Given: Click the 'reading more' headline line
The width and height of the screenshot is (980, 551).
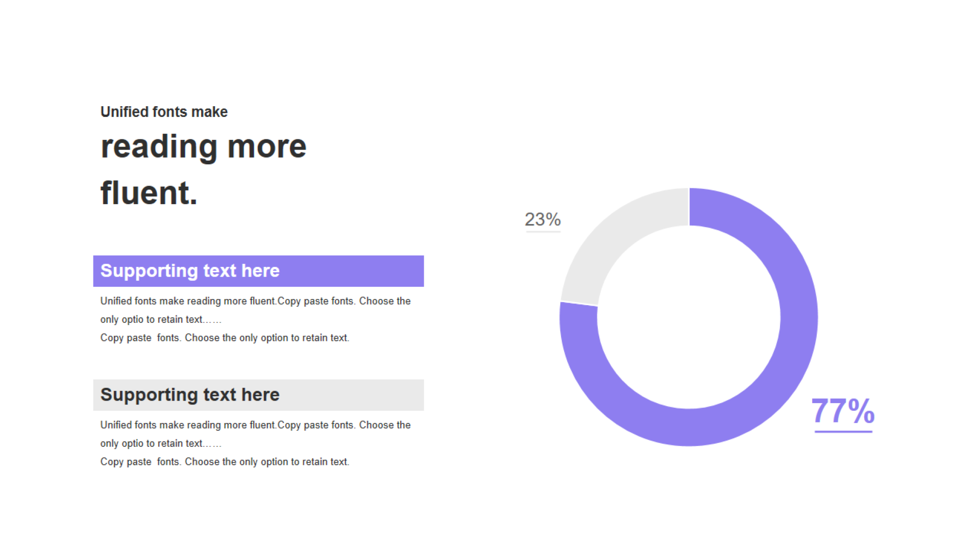Looking at the screenshot, I should 203,147.
